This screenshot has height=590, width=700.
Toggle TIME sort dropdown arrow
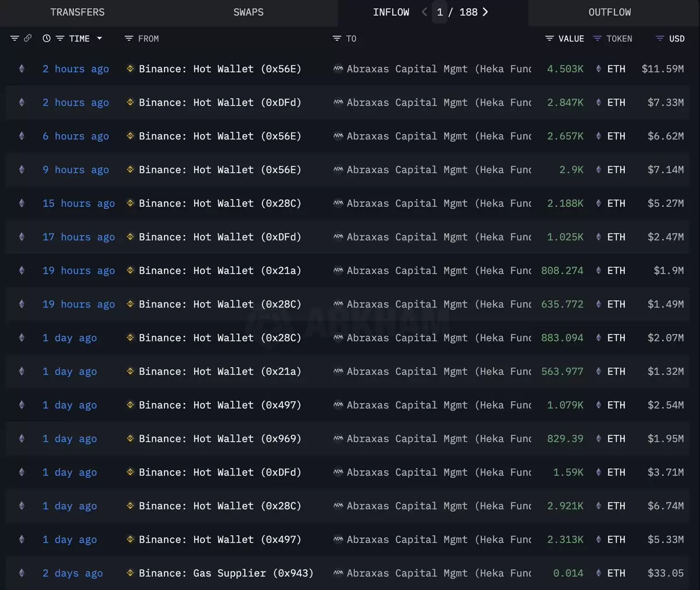pyautogui.click(x=99, y=39)
